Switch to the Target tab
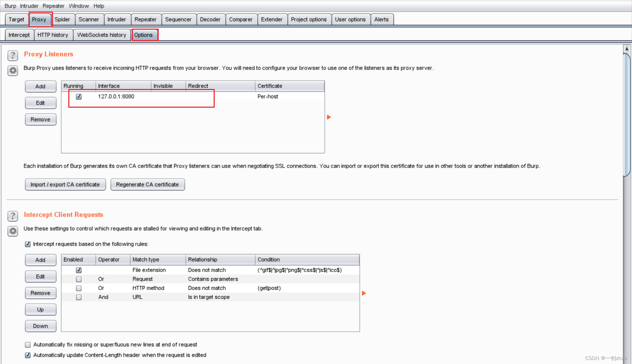 tap(16, 19)
